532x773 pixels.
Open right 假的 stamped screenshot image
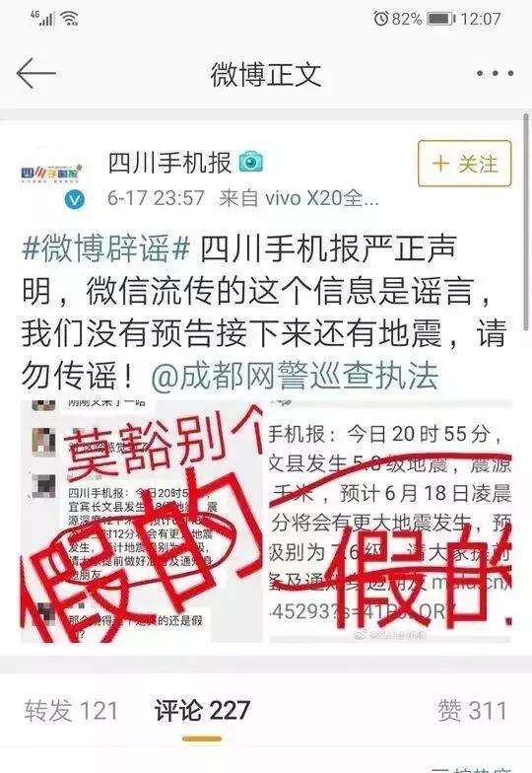390,522
